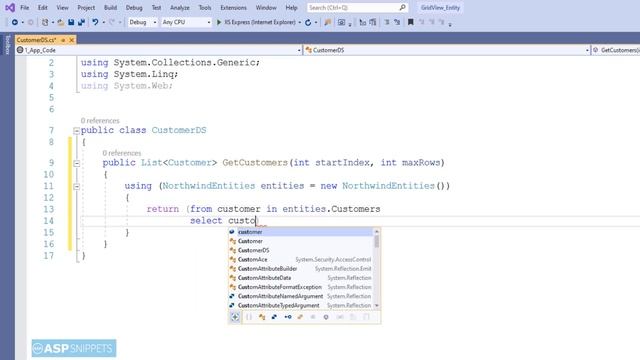This screenshot has width=640, height=360.
Task: Open the Analyze menu
Action: pos(180,8)
